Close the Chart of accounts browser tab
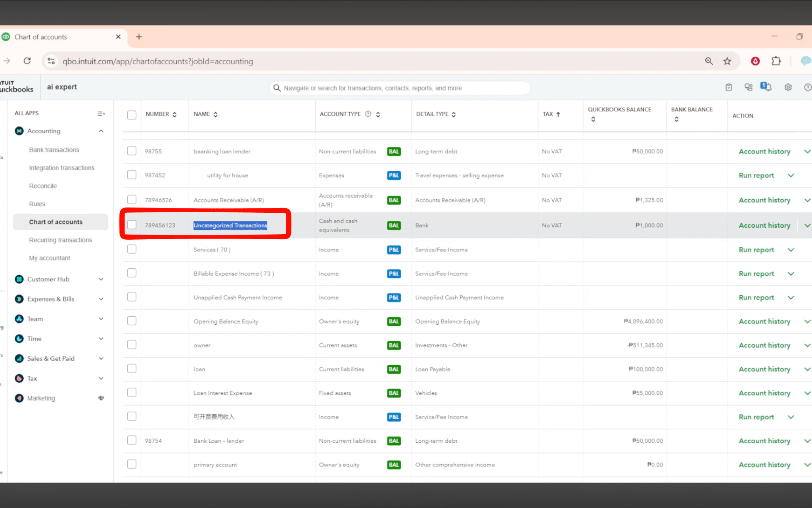The width and height of the screenshot is (812, 508). tap(118, 37)
